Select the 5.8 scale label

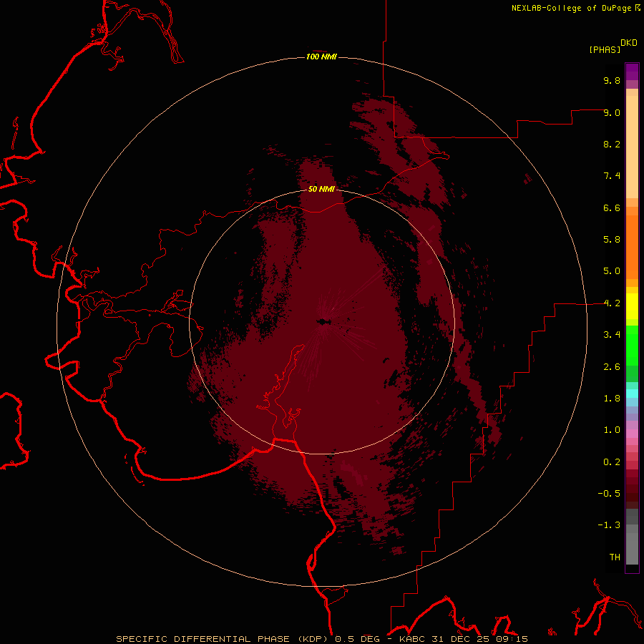coord(612,240)
